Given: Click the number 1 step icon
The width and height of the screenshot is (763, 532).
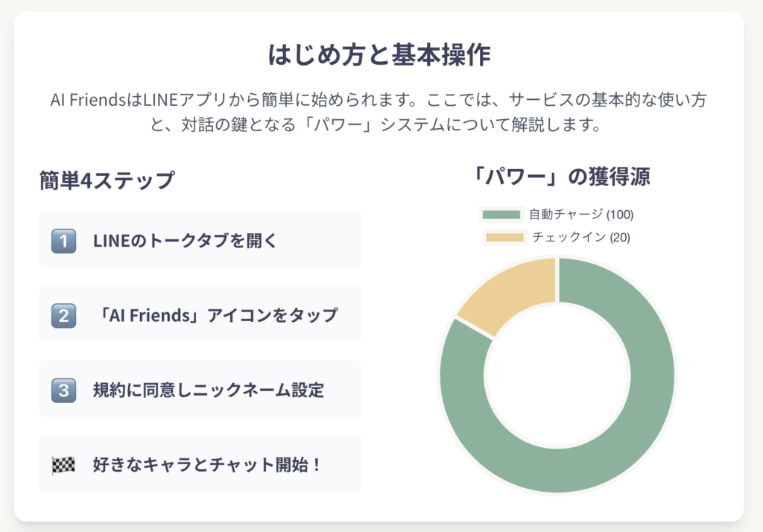Looking at the screenshot, I should 64,241.
